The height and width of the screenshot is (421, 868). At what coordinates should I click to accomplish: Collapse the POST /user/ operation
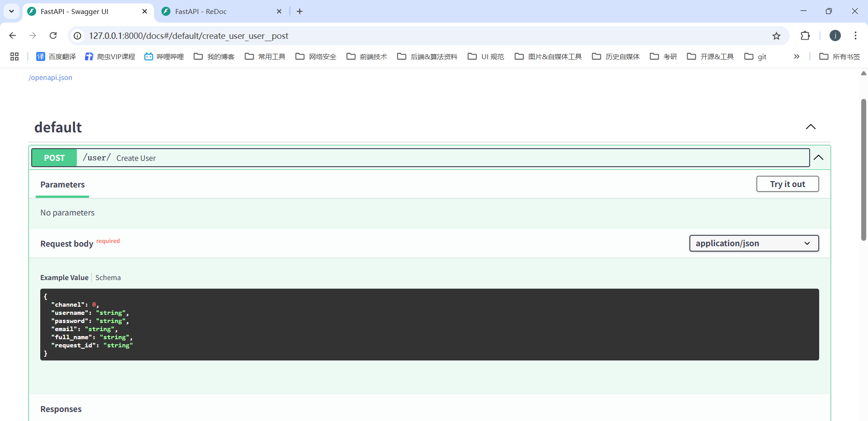[x=818, y=158]
